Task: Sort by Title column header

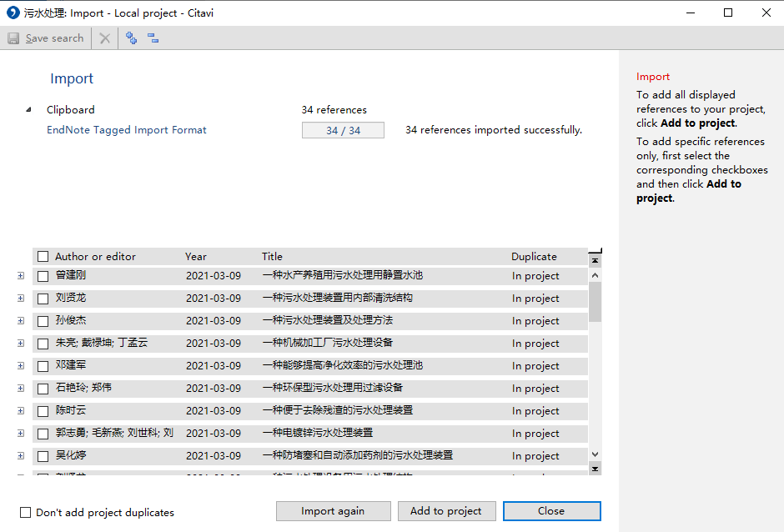Action: [x=272, y=257]
